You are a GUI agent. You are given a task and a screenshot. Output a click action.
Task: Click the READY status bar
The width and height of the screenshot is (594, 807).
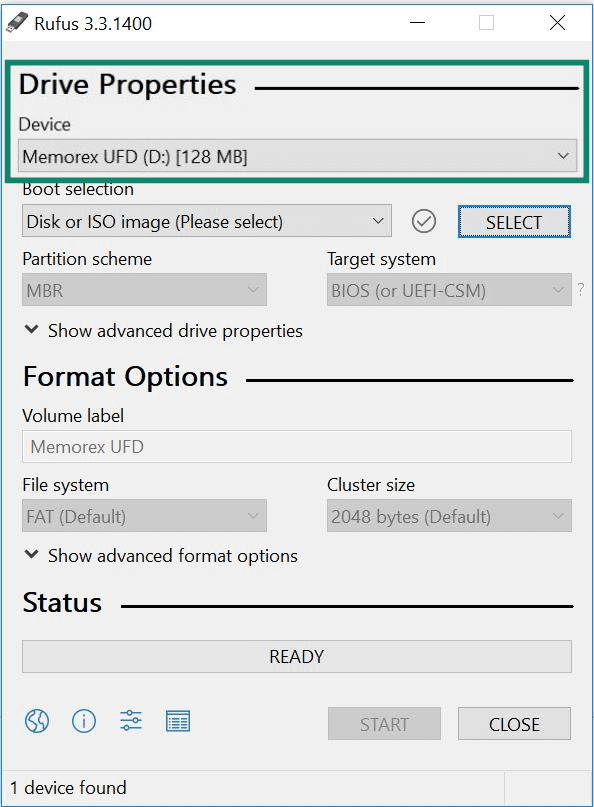coord(296,657)
